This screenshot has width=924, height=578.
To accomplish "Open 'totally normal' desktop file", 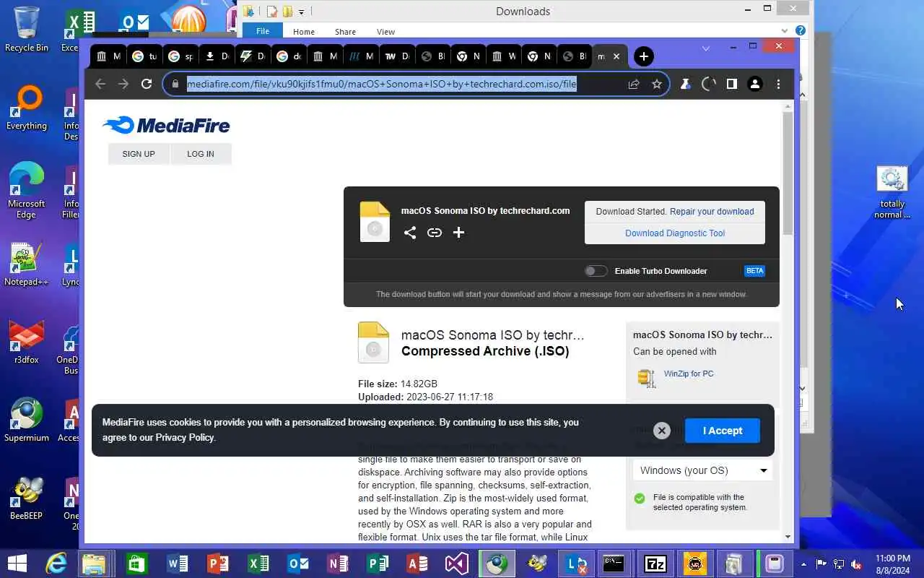I will [x=892, y=192].
